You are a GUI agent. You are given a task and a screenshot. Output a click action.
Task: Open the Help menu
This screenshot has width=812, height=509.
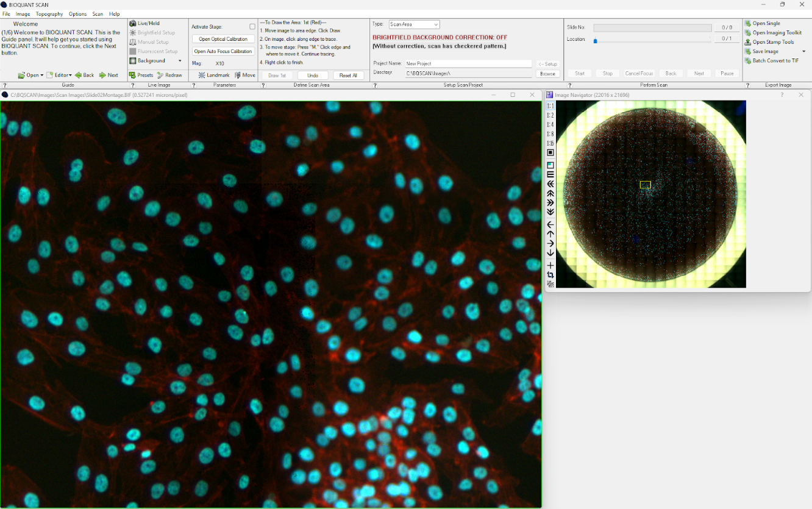[x=115, y=14]
